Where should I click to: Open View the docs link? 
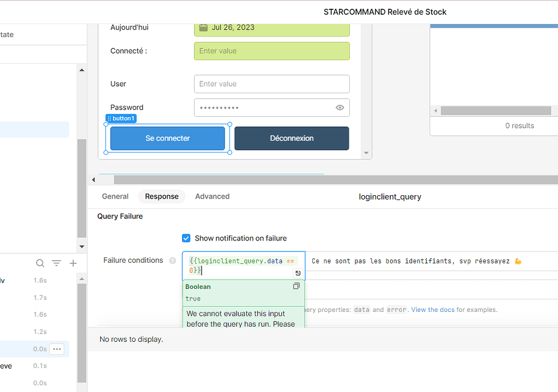coord(432,309)
